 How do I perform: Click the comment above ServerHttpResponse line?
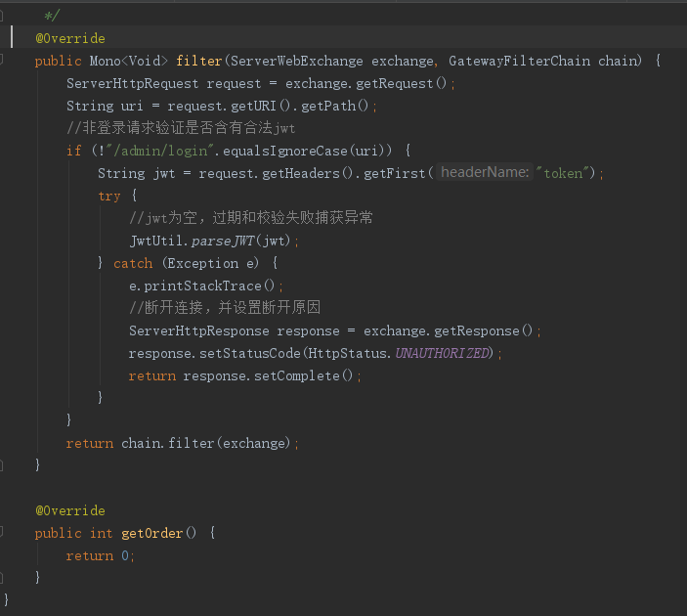(x=225, y=308)
